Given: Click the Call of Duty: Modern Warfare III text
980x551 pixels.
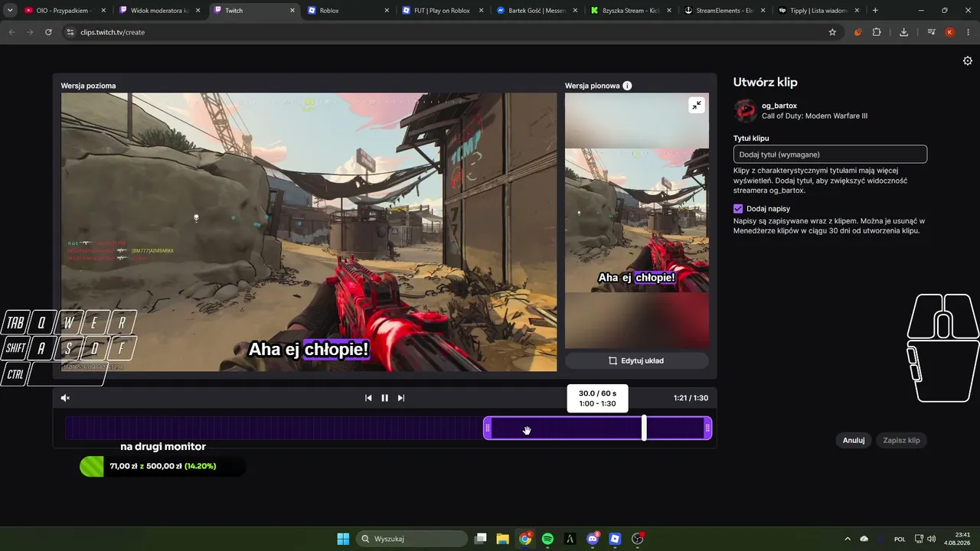Looking at the screenshot, I should (815, 116).
